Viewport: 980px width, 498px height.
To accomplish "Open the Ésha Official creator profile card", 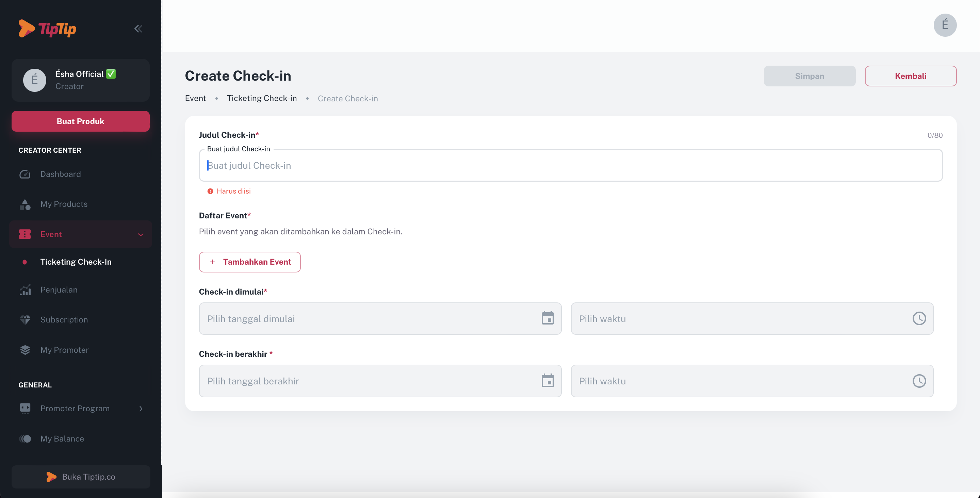I will (x=80, y=80).
